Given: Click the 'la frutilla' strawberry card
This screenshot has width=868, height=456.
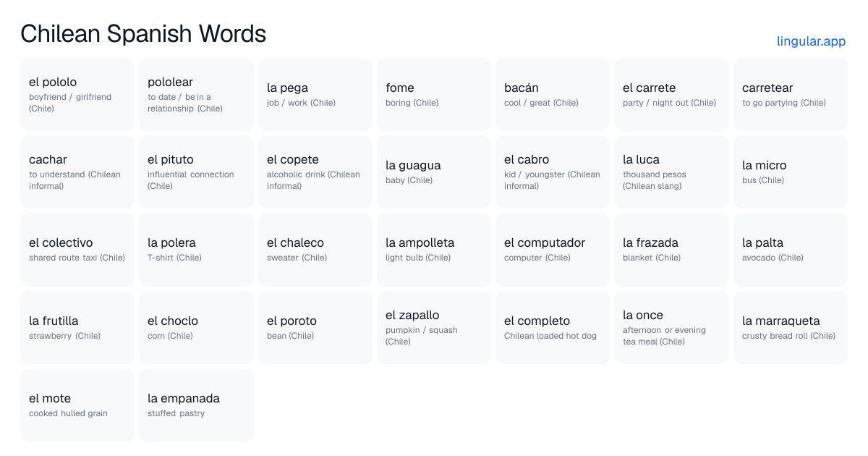Looking at the screenshot, I should pos(77,327).
